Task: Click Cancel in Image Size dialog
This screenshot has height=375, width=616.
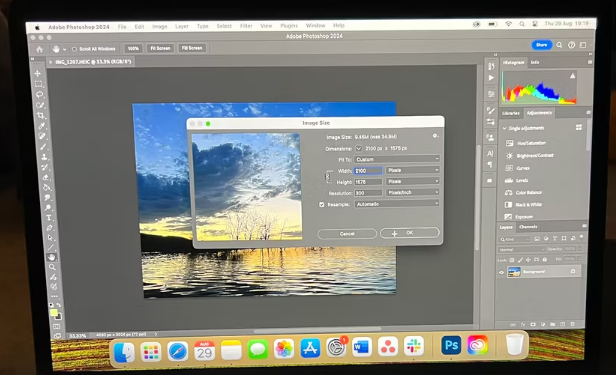Action: [x=347, y=234]
